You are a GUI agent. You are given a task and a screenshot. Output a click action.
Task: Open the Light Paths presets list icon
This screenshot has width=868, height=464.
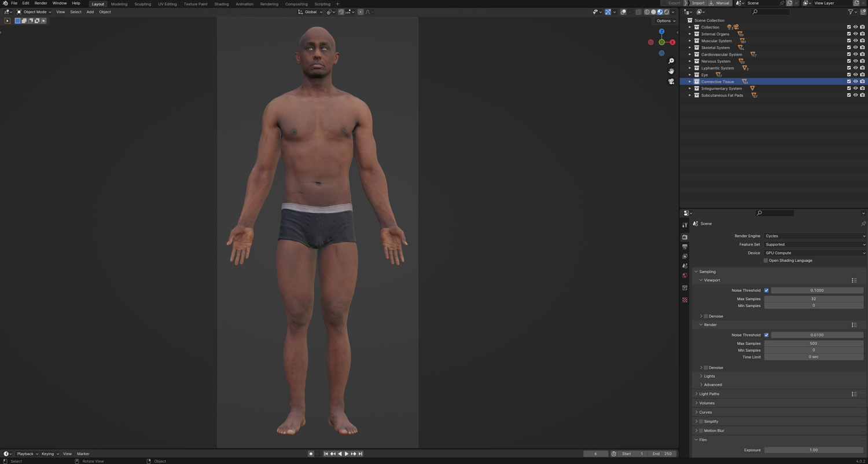(854, 394)
